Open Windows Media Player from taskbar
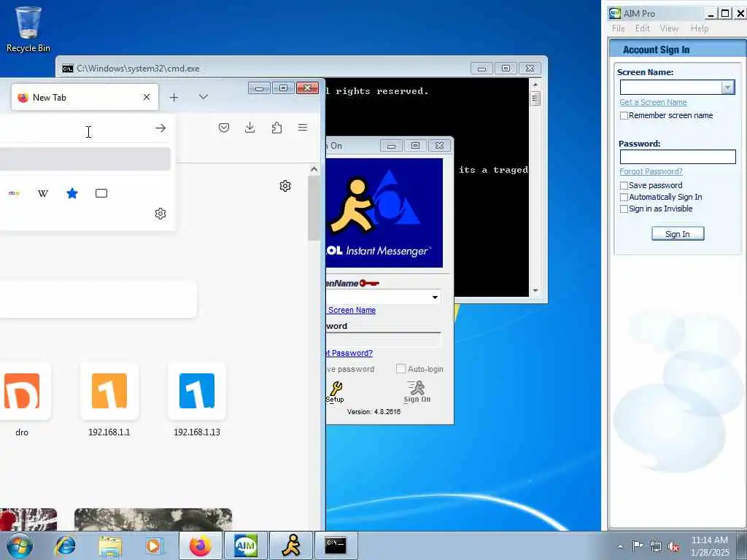 (154, 545)
